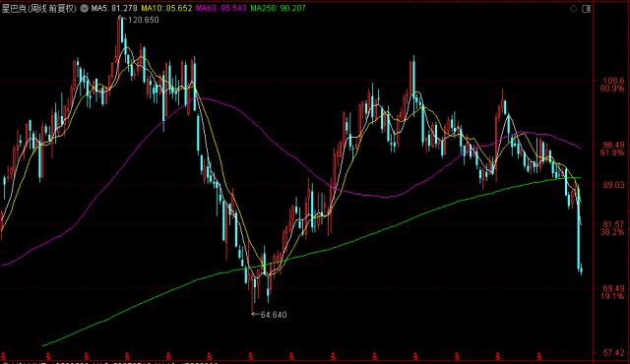630x364 pixels.
Task: Open the indicator dropdown beside 星巴克 title
Action: pos(84,8)
